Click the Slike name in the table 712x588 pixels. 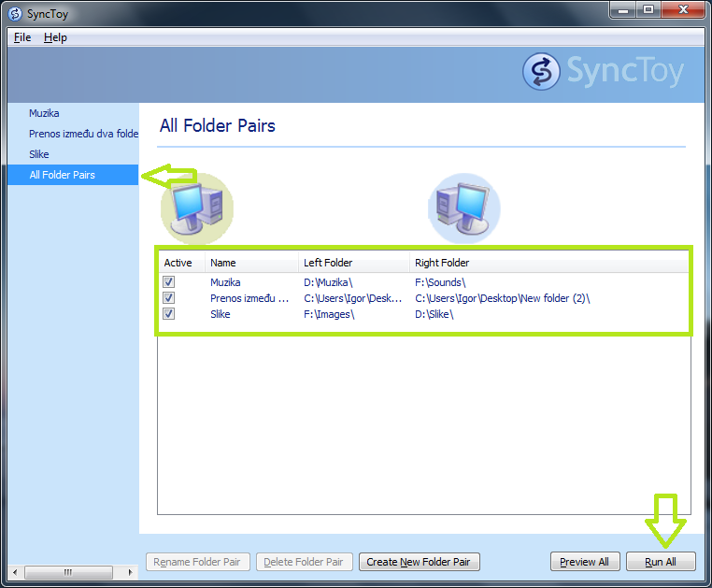pyautogui.click(x=221, y=314)
